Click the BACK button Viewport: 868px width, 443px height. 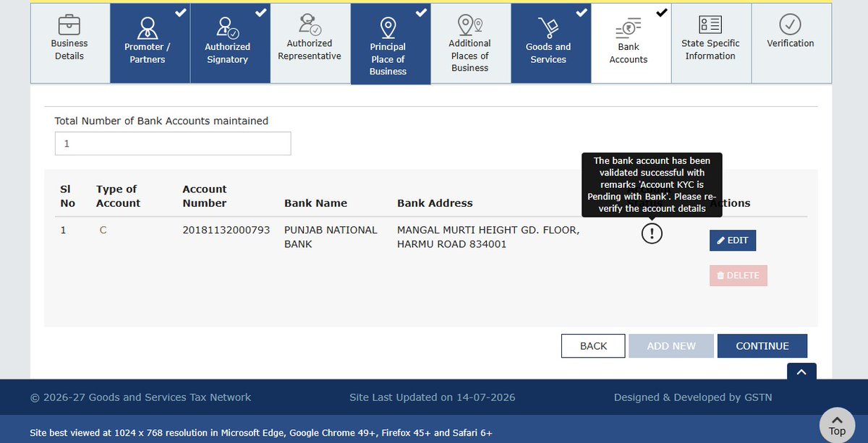[x=593, y=346]
